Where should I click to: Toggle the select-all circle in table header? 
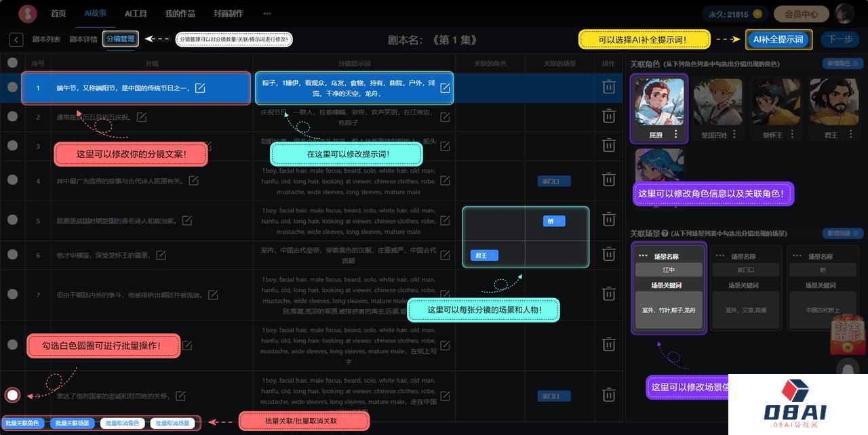click(x=12, y=63)
